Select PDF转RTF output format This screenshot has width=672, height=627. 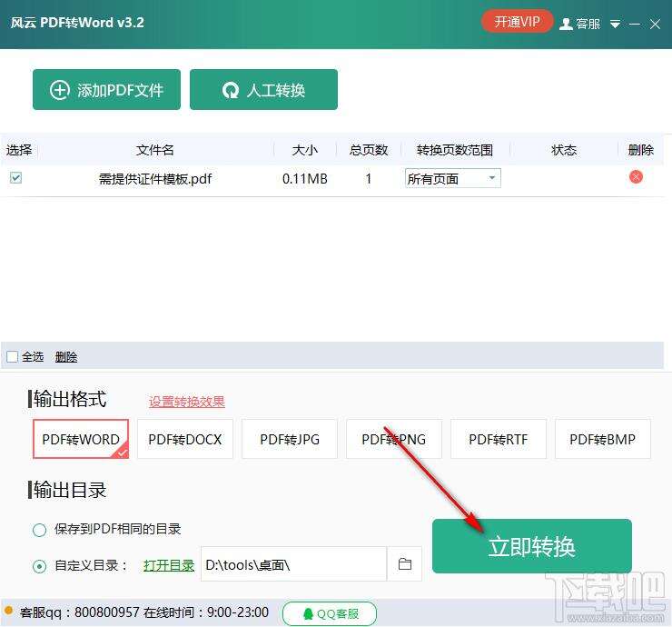pos(499,439)
